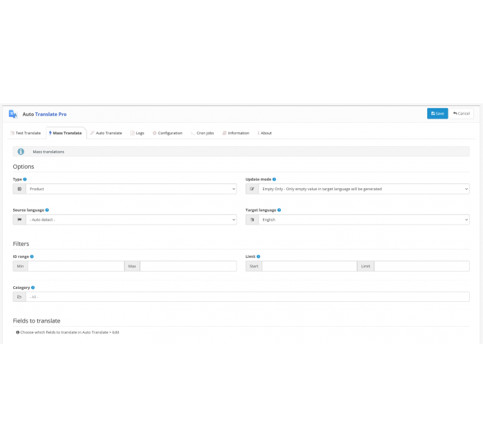Click the help icon next to Type

(x=25, y=179)
